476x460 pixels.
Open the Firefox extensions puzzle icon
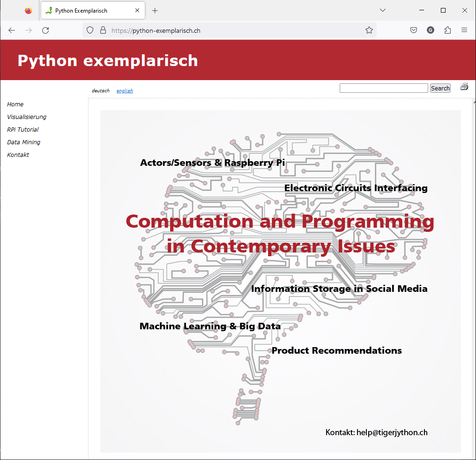tap(447, 30)
